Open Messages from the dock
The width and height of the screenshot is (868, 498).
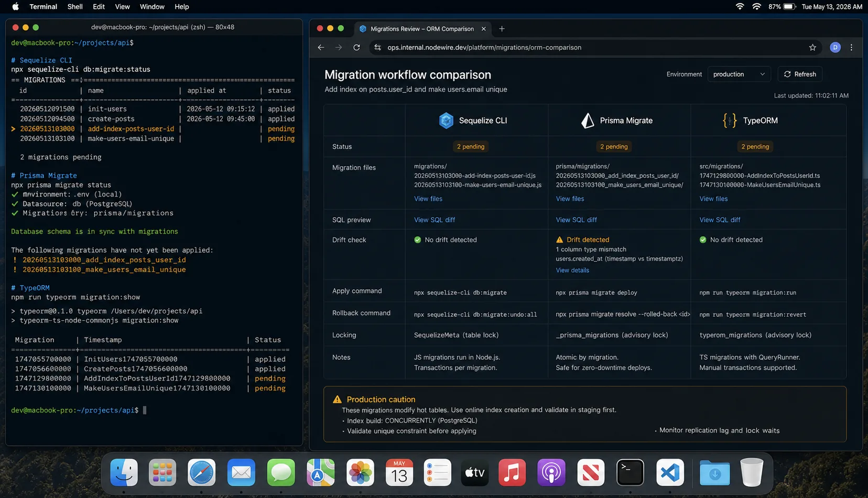281,473
